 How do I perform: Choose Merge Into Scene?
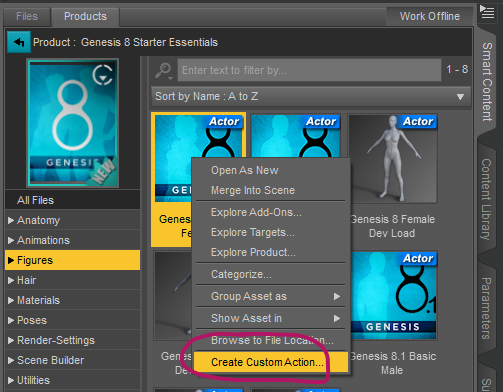click(x=271, y=190)
